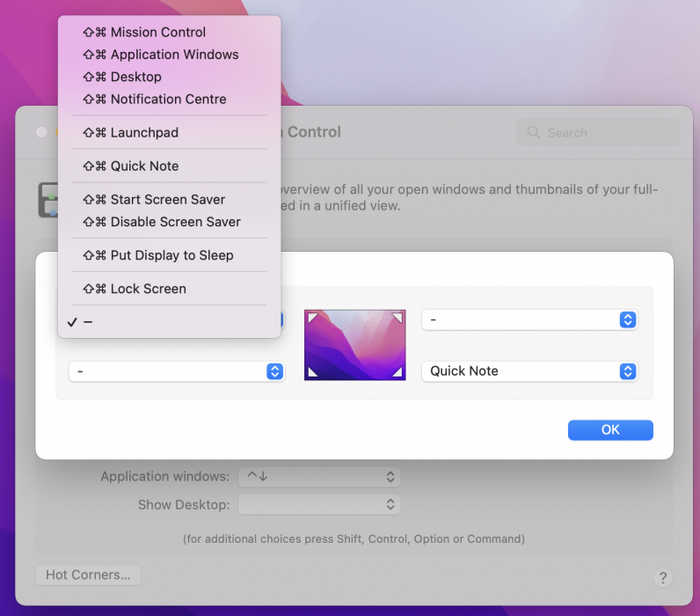Choose Application Windows menu option
Image resolution: width=700 pixels, height=616 pixels.
pos(173,54)
